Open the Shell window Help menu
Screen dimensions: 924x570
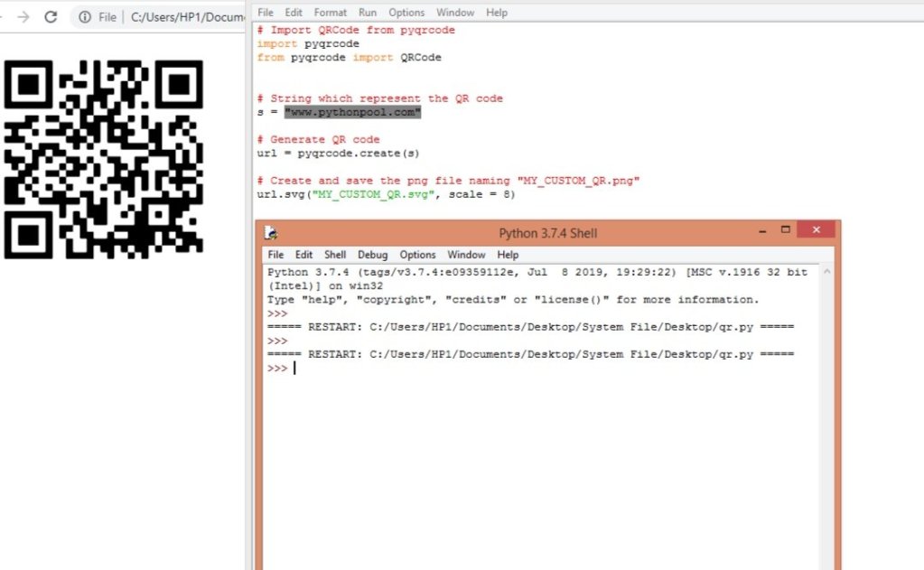click(508, 255)
